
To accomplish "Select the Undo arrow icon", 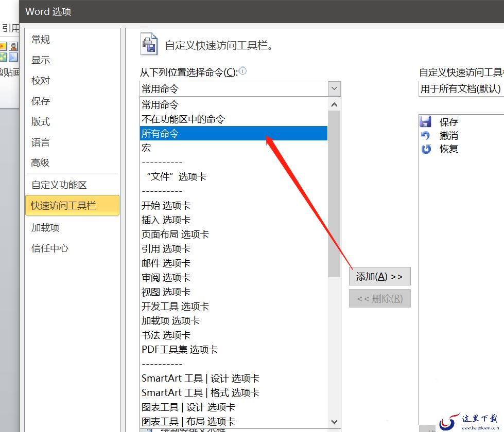I will coord(426,136).
